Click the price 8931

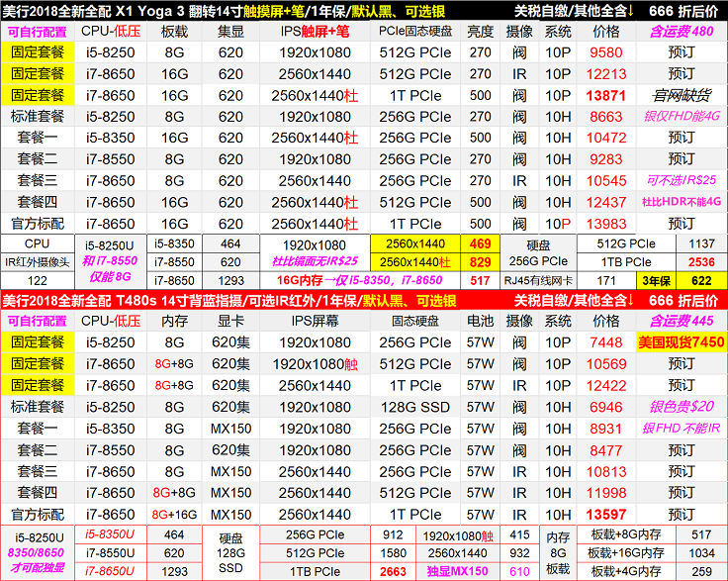[606, 429]
